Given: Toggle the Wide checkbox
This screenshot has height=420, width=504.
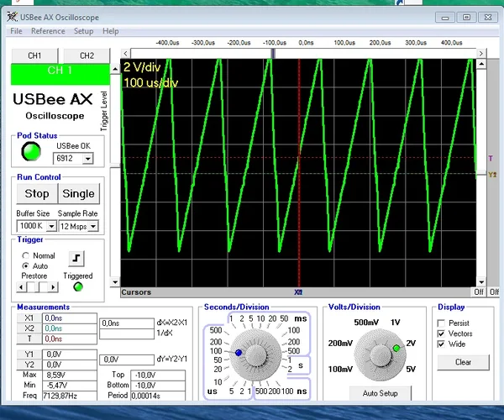Looking at the screenshot, I should (441, 344).
